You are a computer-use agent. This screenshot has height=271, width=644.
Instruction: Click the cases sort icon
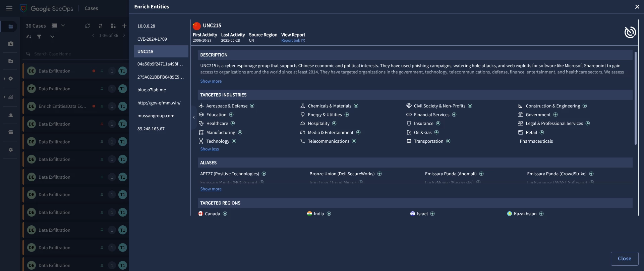28,37
